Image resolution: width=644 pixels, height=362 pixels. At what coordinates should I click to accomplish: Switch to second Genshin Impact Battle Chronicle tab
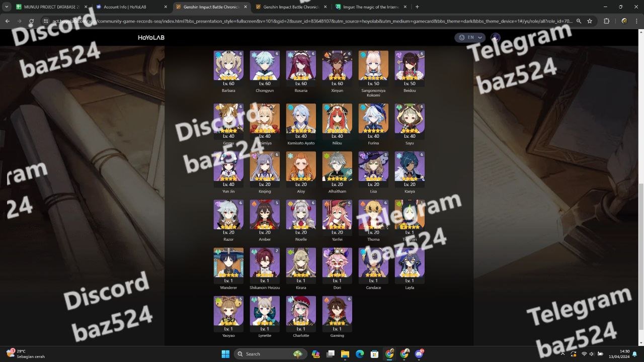[x=291, y=7]
